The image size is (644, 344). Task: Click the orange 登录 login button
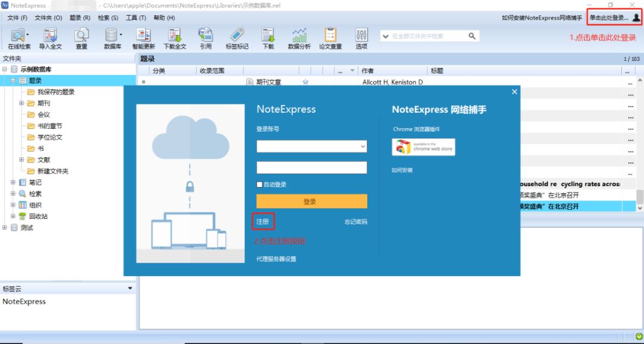[312, 202]
